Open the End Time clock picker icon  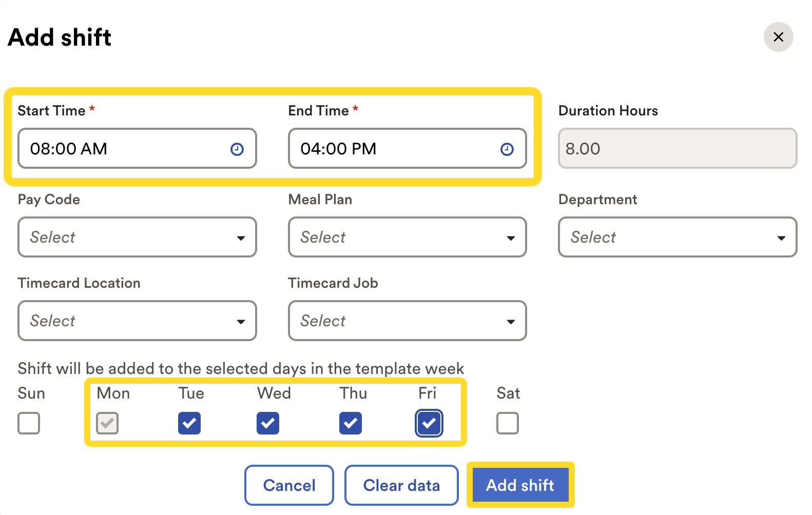507,149
